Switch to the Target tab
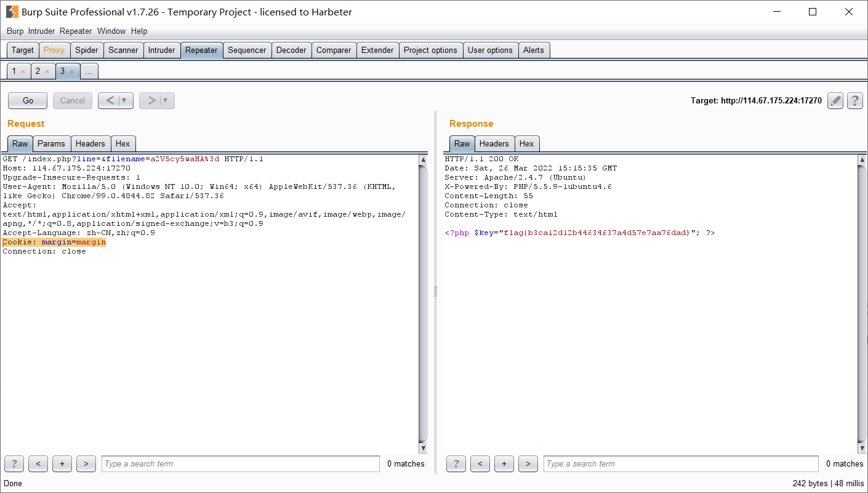 [x=23, y=50]
